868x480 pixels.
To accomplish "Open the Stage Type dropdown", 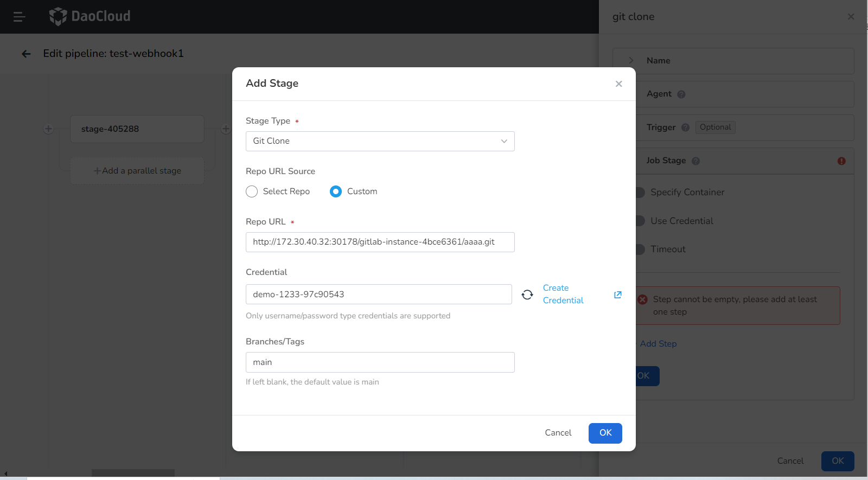I will (380, 141).
